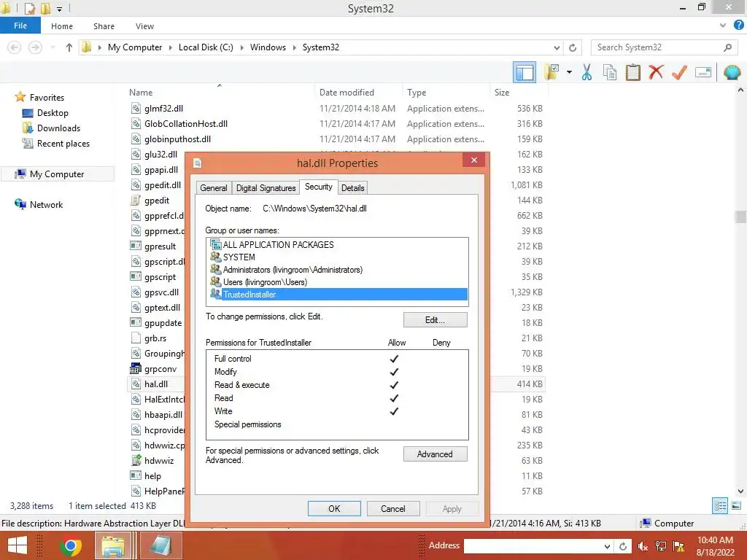Image resolution: width=747 pixels, height=560 pixels.
Task: Click the Edit... permissions button
Action: 435,320
